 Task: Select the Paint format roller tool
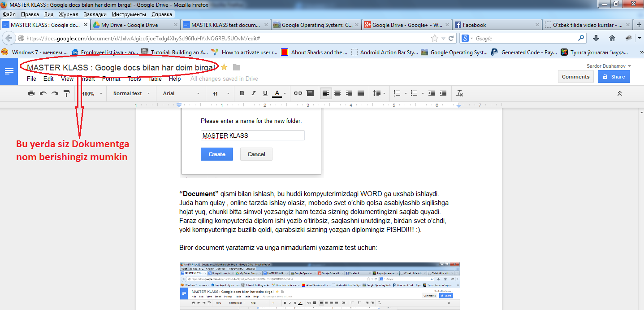[x=67, y=93]
